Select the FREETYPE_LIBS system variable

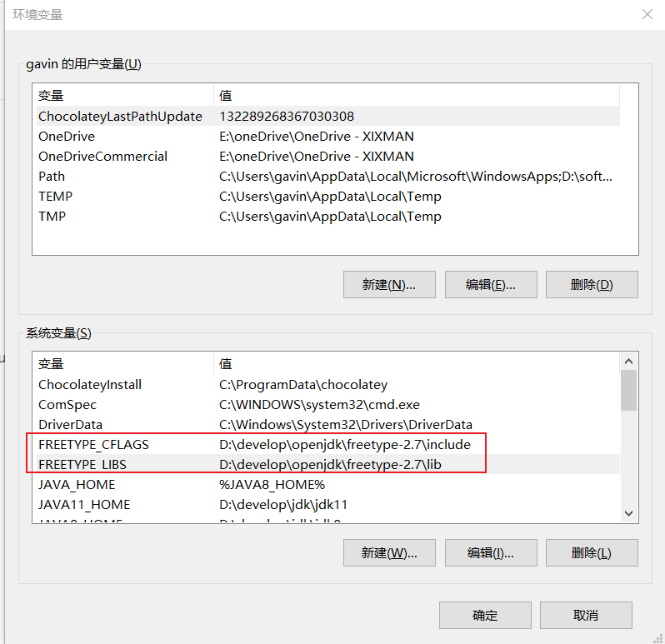82,465
